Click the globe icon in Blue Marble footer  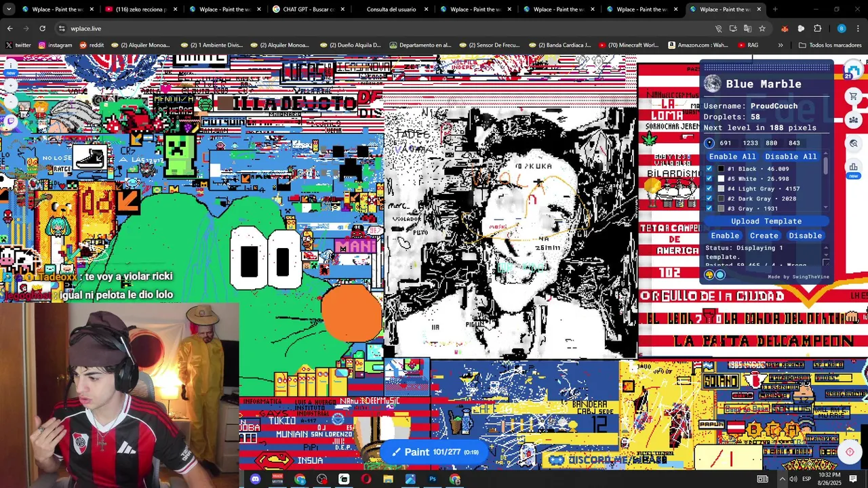click(x=720, y=275)
